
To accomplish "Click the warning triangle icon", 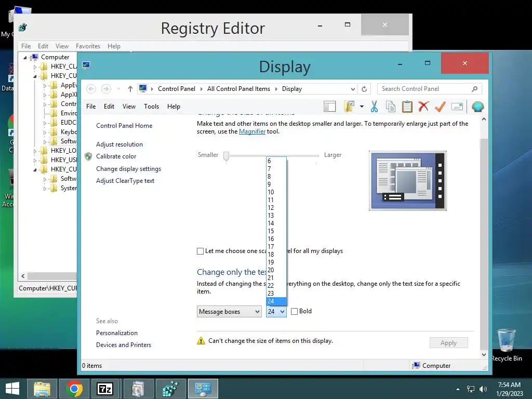I will coord(201,341).
